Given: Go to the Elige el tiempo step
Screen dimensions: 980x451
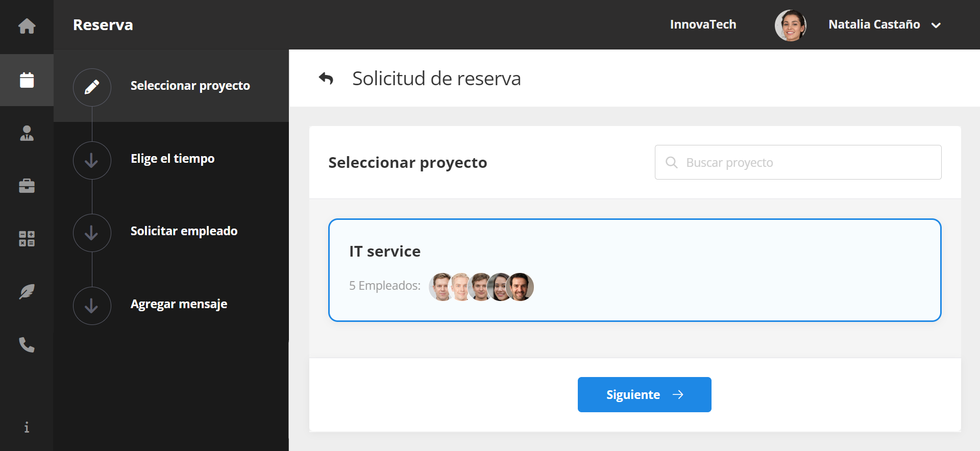Looking at the screenshot, I should tap(173, 159).
